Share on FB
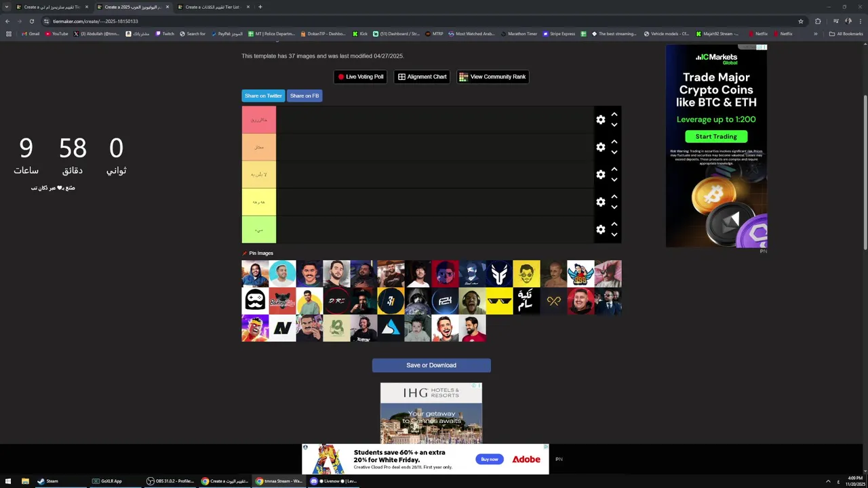 coord(304,96)
